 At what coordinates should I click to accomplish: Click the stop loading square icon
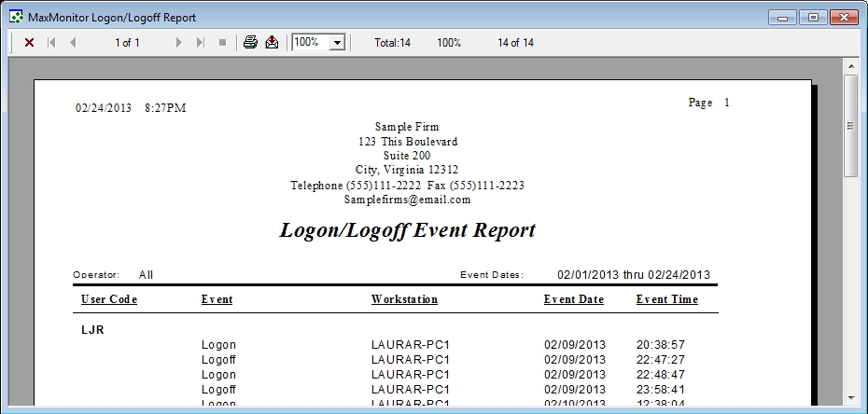(x=222, y=43)
